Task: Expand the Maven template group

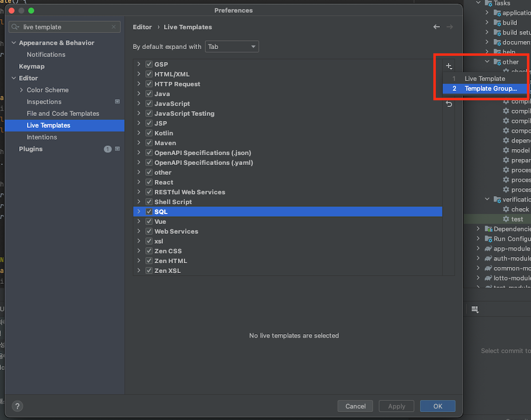Action: coord(139,143)
